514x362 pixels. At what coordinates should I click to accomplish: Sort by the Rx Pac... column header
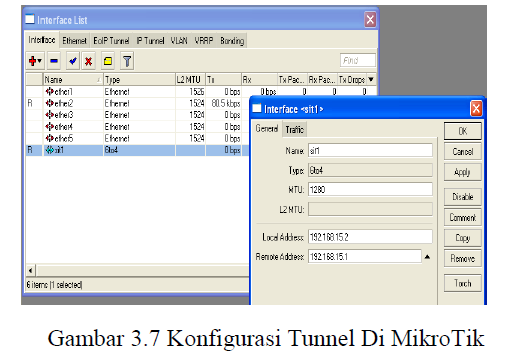pyautogui.click(x=323, y=79)
